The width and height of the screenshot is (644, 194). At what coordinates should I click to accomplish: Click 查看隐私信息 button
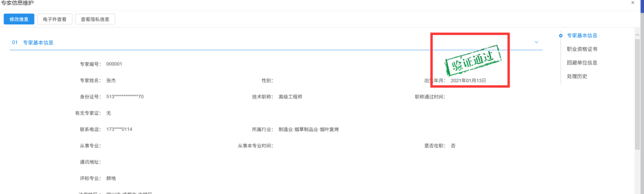(95, 19)
